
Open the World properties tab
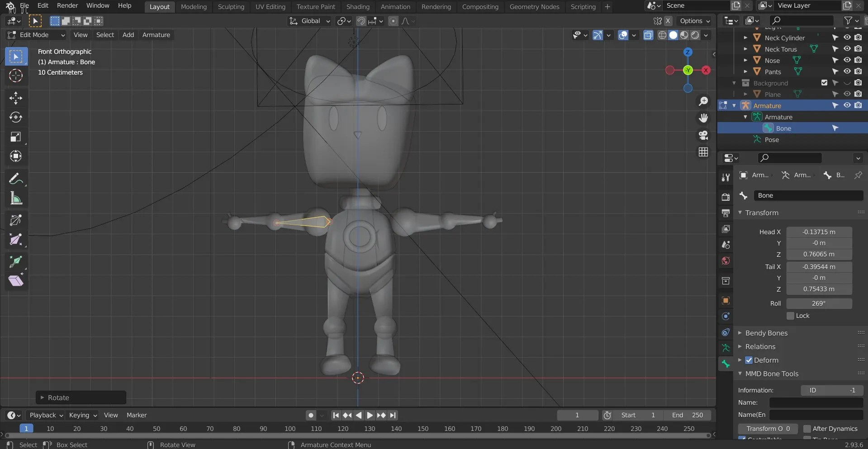tap(726, 261)
